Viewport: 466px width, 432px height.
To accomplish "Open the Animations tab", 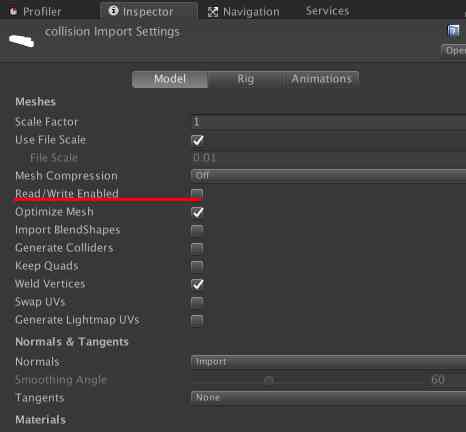I will pos(321,79).
